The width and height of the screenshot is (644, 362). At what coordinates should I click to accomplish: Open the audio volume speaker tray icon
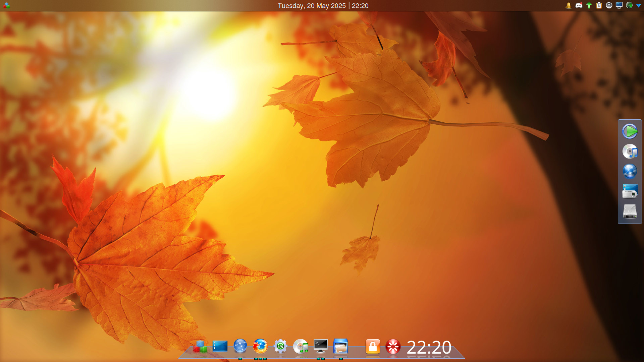pyautogui.click(x=609, y=5)
